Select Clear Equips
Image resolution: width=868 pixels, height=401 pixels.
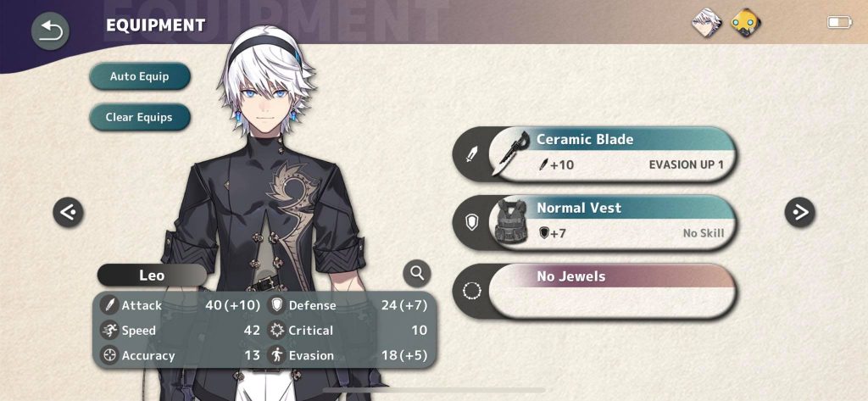140,118
